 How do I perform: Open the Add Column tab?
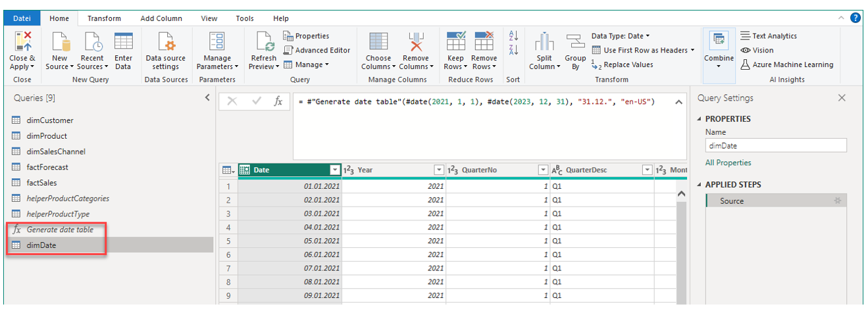point(162,18)
